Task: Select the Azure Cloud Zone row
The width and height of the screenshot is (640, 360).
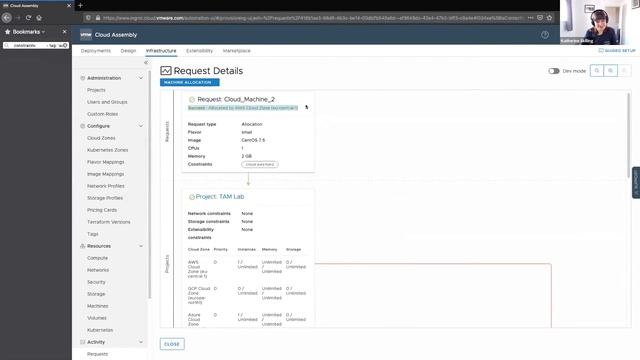Action: tap(247, 319)
